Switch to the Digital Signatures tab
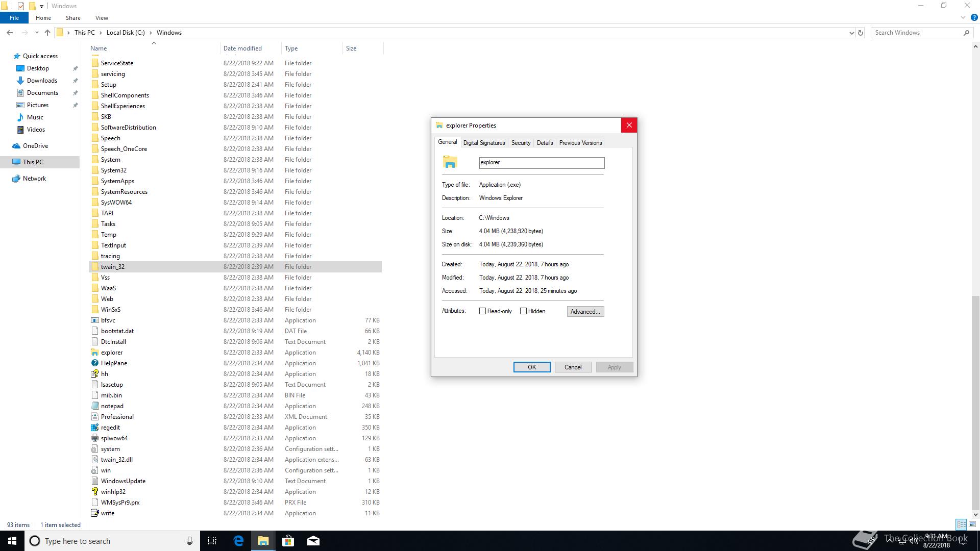The image size is (980, 551). click(x=484, y=143)
